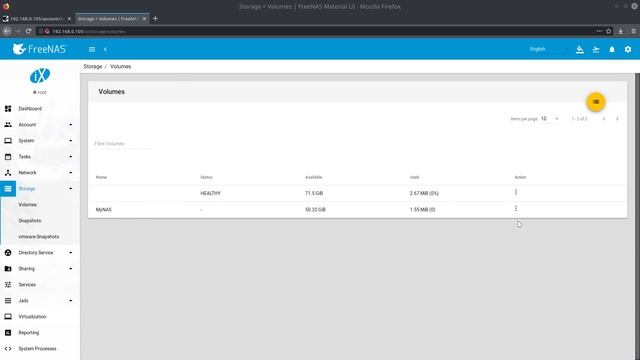The height and width of the screenshot is (360, 640).
Task: Open action menu for the HEALTHY volume
Action: (x=516, y=192)
